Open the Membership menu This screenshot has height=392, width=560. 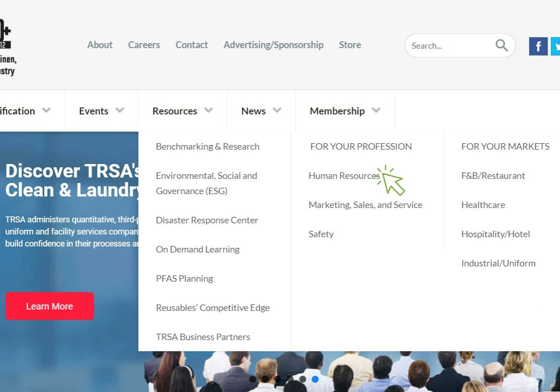tap(337, 111)
